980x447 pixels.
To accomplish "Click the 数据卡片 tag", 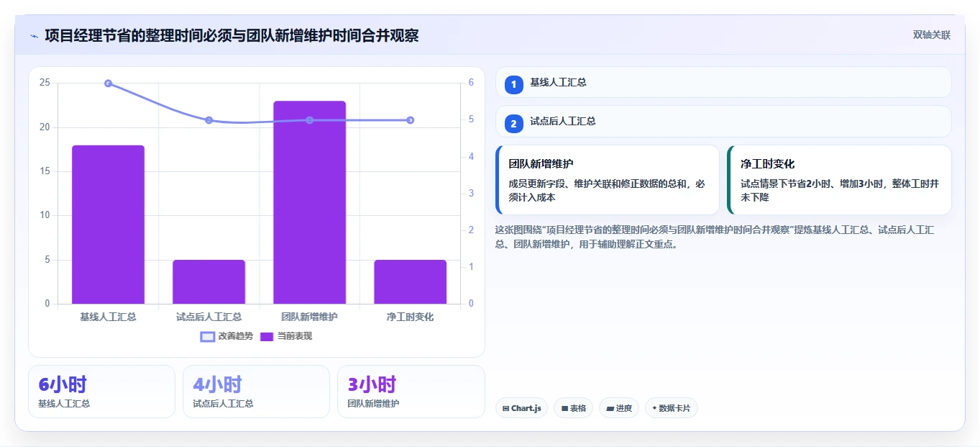I will click(x=671, y=408).
